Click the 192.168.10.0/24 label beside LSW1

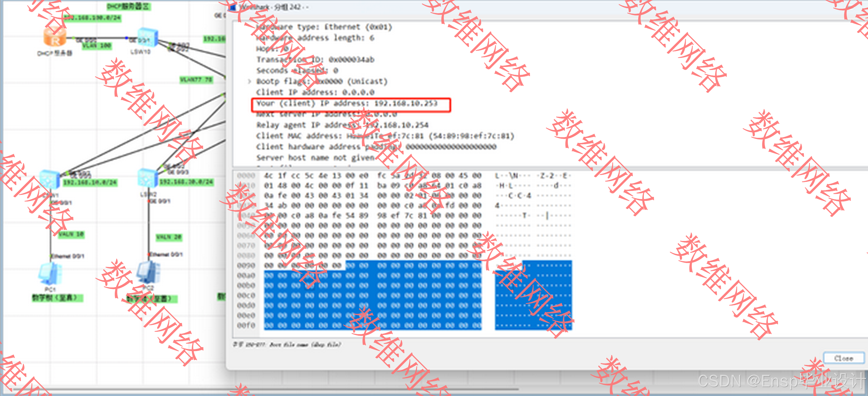click(90, 182)
